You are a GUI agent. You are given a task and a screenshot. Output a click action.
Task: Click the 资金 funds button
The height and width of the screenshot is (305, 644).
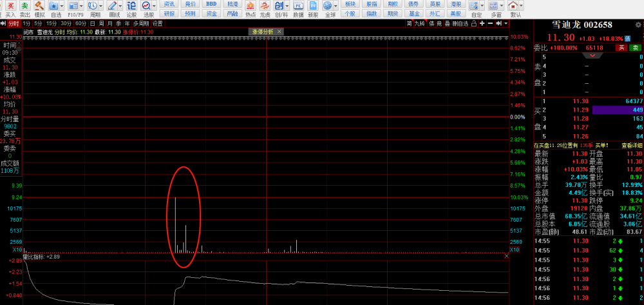coord(211,14)
